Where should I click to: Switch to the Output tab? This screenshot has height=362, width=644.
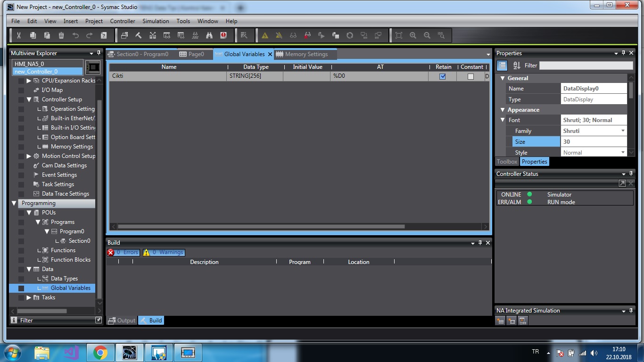(122, 321)
